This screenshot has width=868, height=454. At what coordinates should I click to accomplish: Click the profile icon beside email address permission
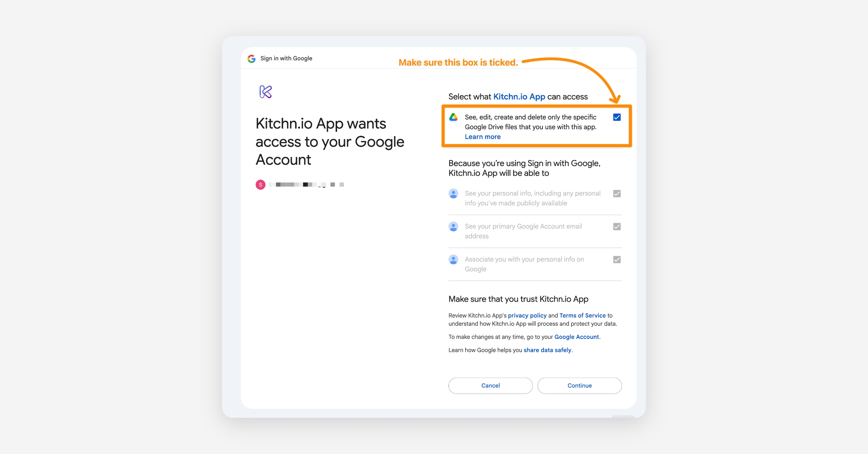coord(454,227)
